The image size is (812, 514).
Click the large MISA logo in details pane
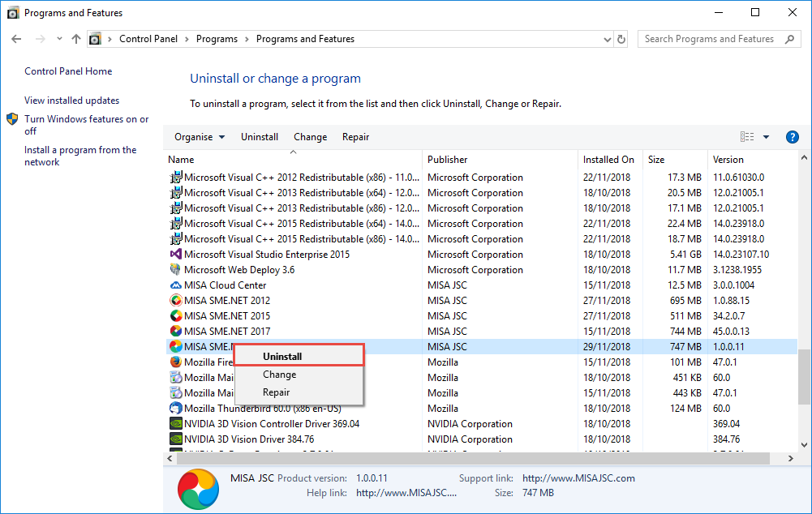click(199, 489)
